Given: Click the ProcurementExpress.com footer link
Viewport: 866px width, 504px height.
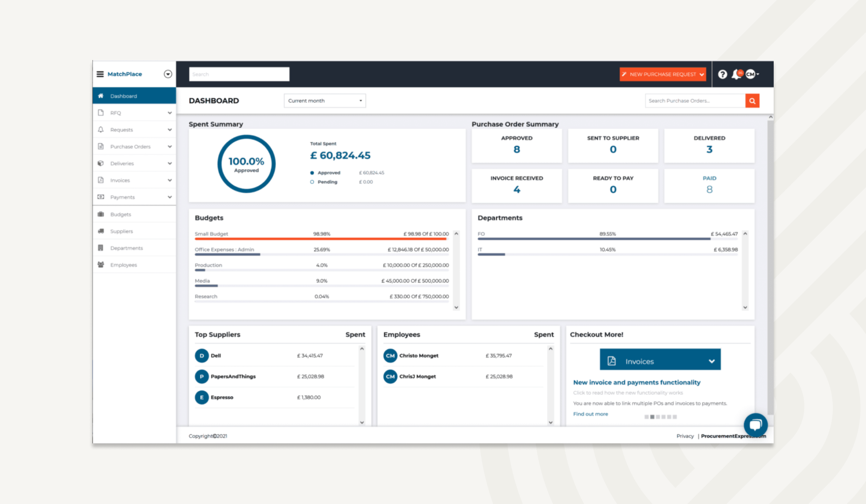Looking at the screenshot, I should pos(734,436).
